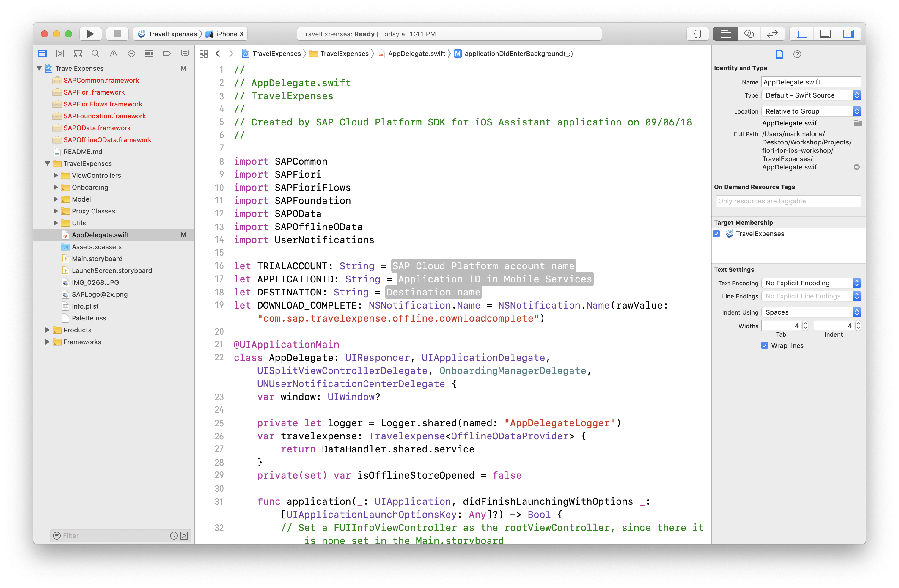This screenshot has width=899, height=588.
Task: Toggle the Navigator panel visibility
Action: (x=802, y=34)
